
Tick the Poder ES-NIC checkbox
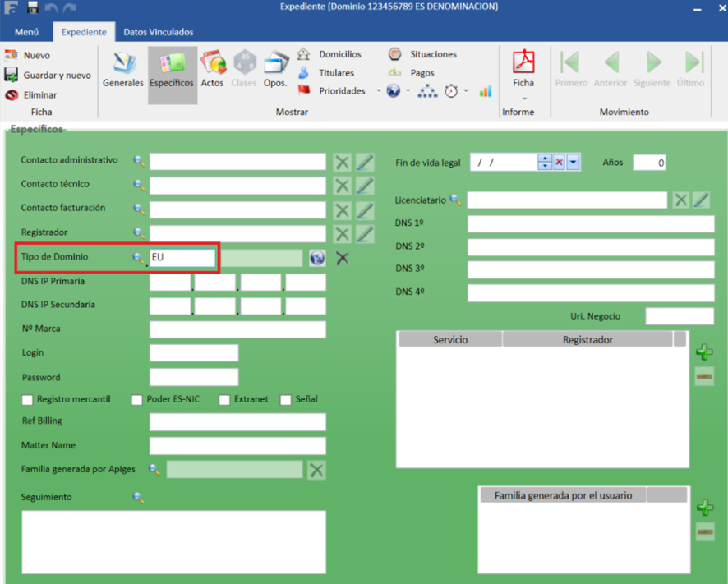click(x=137, y=400)
